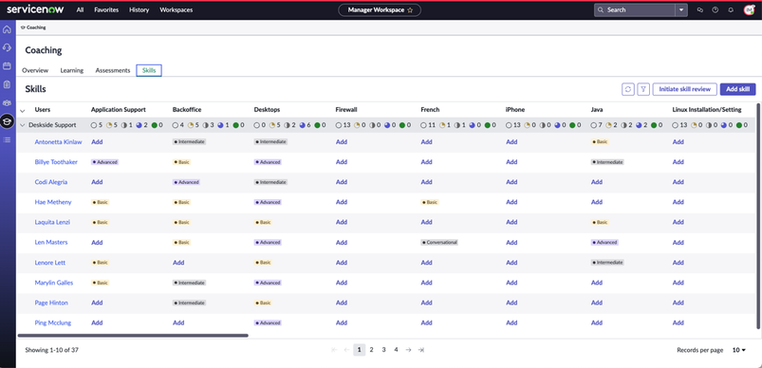Viewport: 762px width, 368px height.
Task: Switch to the Learning tab
Action: [x=72, y=70]
